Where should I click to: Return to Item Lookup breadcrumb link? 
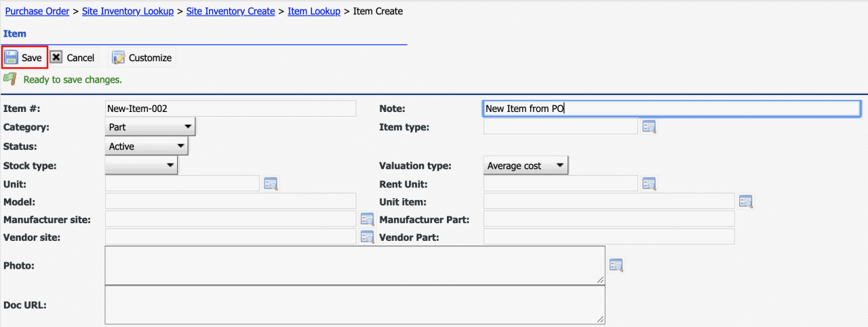click(314, 12)
